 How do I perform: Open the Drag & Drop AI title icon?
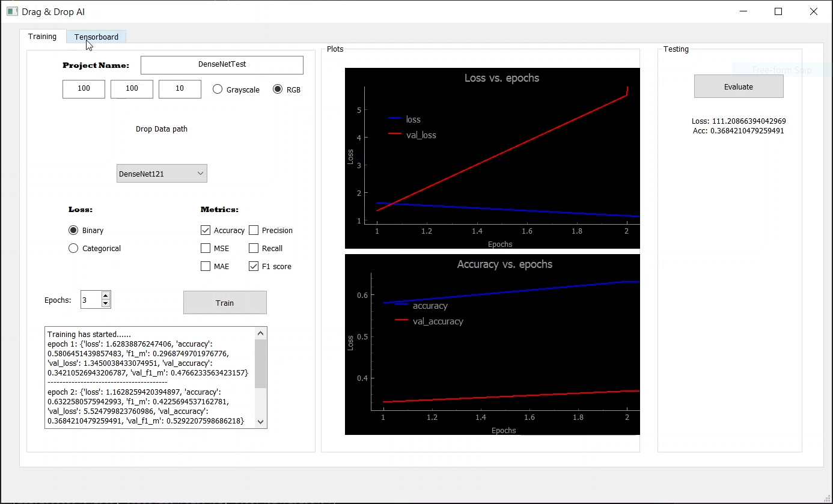12,11
